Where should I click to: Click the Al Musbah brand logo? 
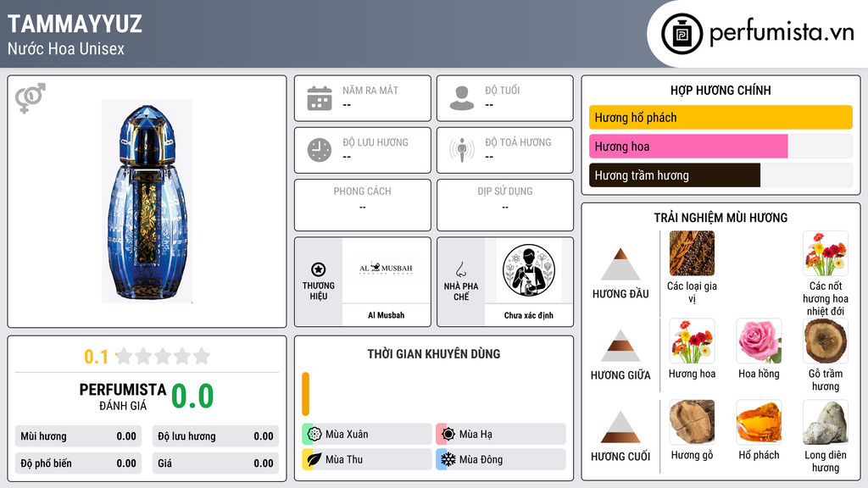click(x=386, y=269)
